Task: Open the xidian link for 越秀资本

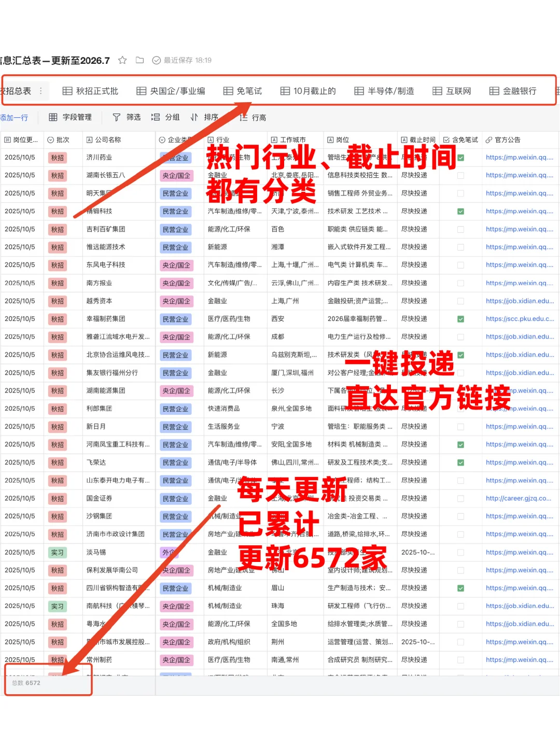Action: coord(520,301)
